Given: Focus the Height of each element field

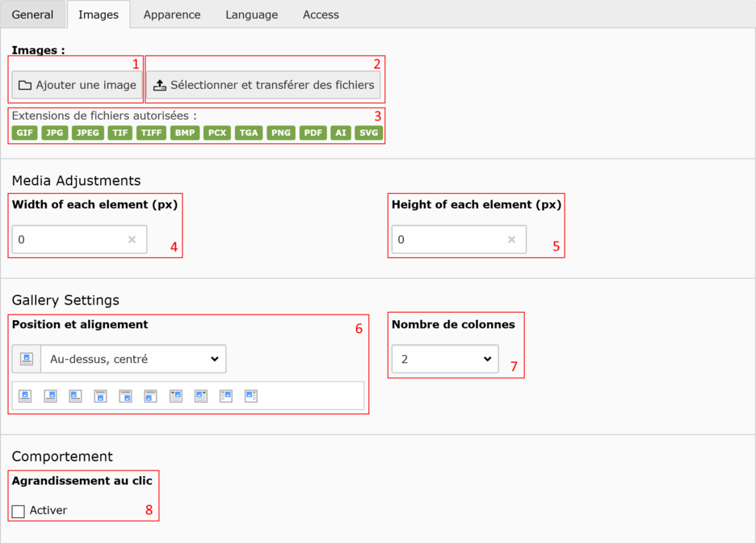Looking at the screenshot, I should click(x=448, y=240).
